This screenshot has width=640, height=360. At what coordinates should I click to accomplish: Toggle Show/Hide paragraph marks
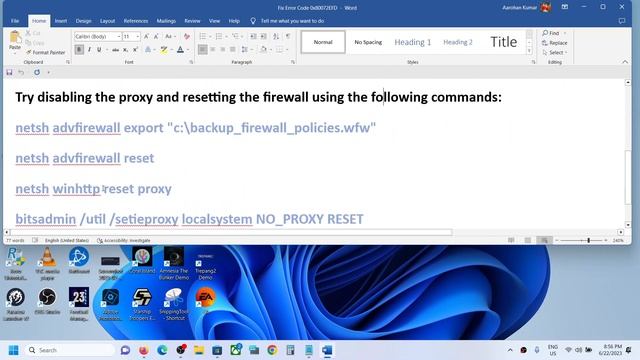(x=288, y=36)
